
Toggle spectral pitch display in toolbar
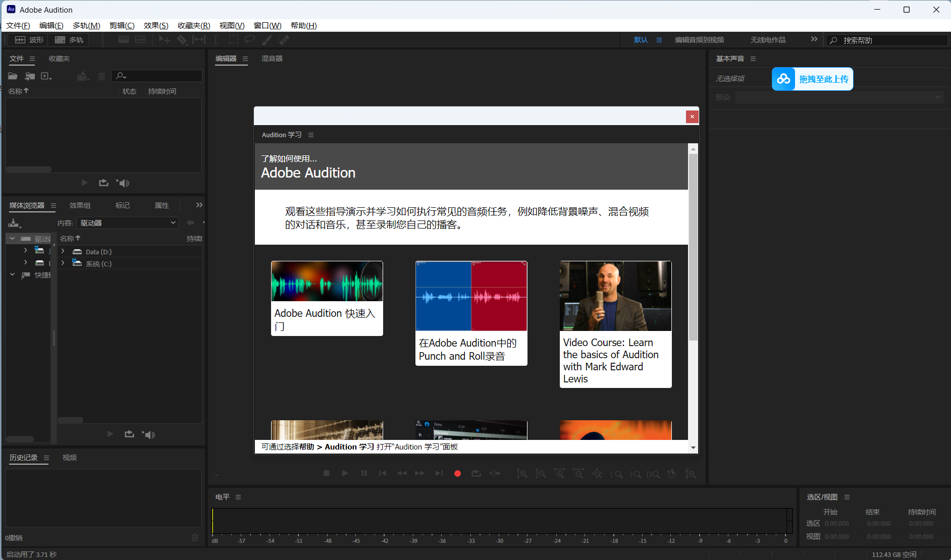pyautogui.click(x=140, y=40)
